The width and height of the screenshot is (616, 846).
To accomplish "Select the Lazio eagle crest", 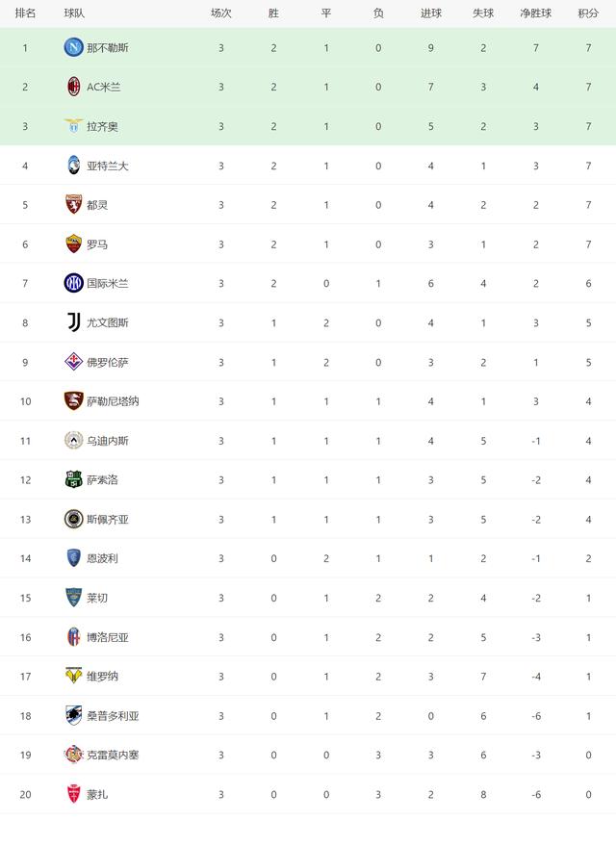I will (73, 126).
